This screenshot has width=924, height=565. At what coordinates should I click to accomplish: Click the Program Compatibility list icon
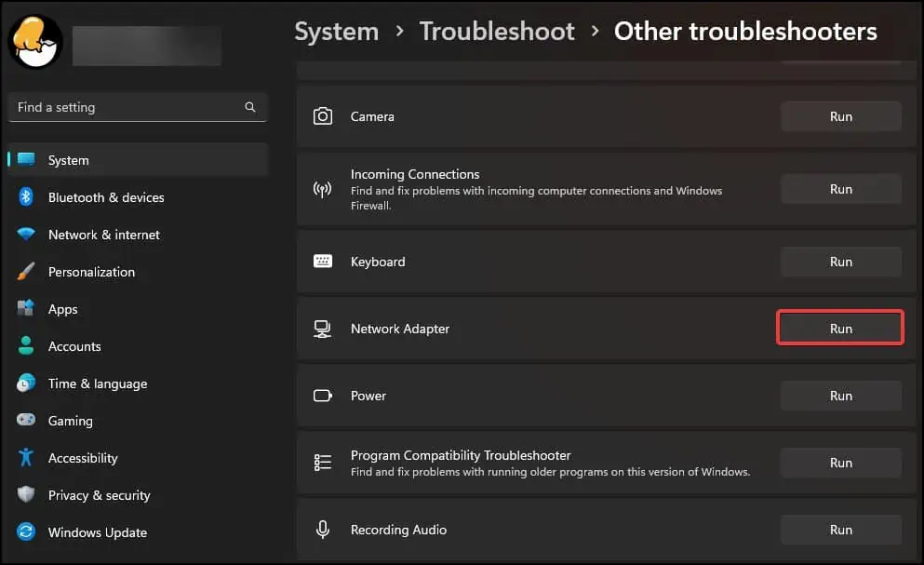[322, 463]
